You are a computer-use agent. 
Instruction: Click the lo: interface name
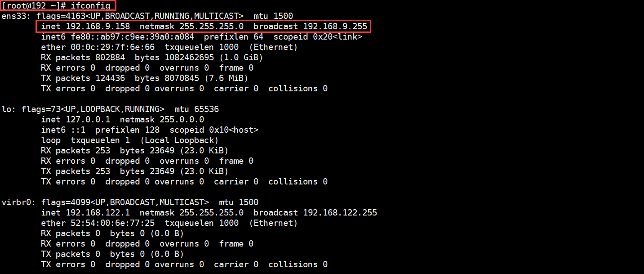coord(9,109)
